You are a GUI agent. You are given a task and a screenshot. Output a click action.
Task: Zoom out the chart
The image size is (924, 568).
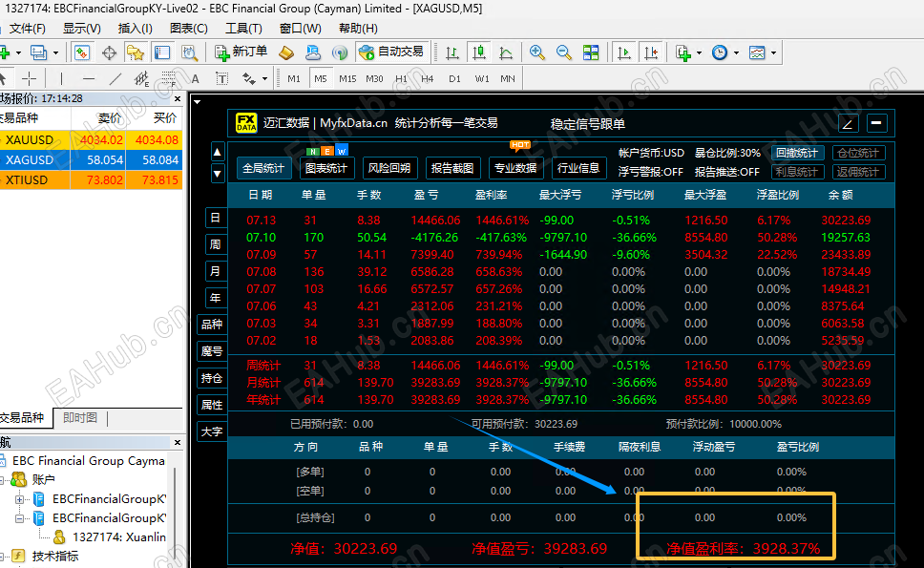pyautogui.click(x=563, y=53)
